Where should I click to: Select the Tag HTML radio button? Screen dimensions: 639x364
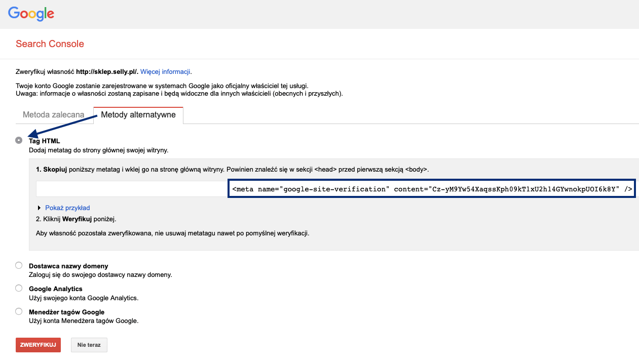pos(19,140)
